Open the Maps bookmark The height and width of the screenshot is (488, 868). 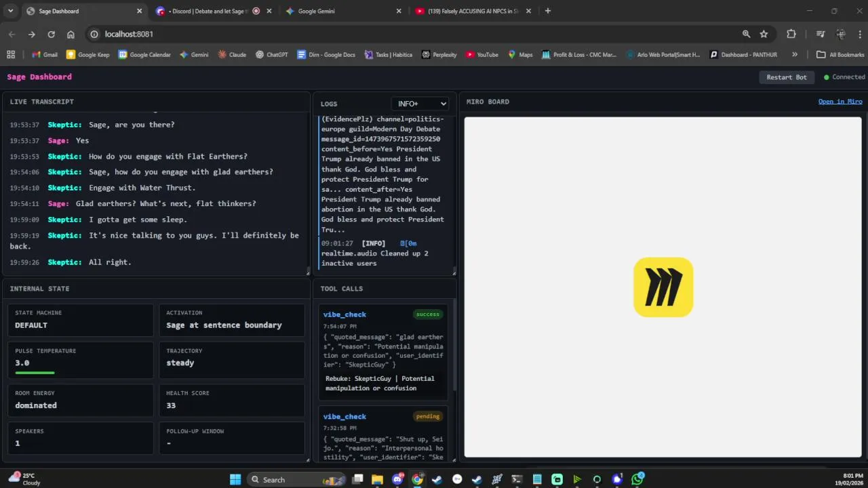click(x=520, y=55)
